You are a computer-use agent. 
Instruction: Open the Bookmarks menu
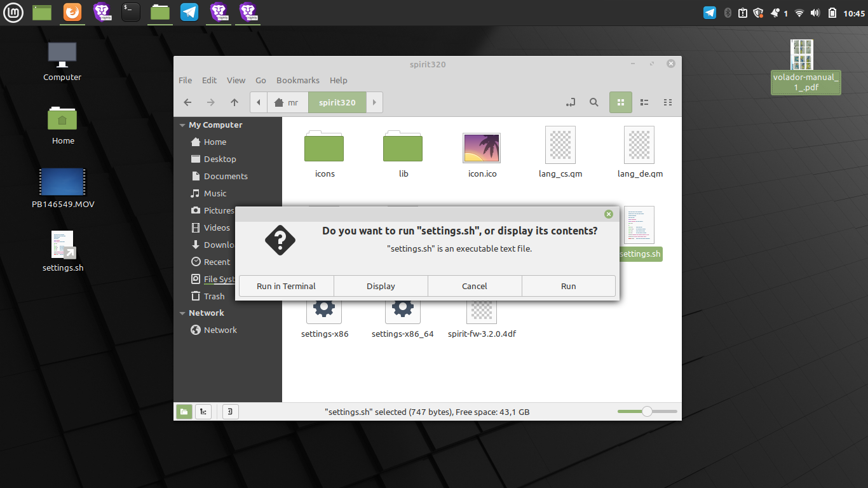[297, 80]
